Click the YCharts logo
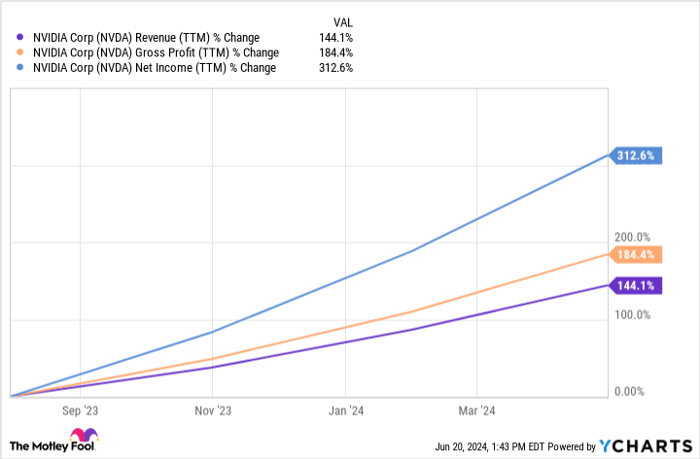Screen dimensions: 700x459 point(645,445)
